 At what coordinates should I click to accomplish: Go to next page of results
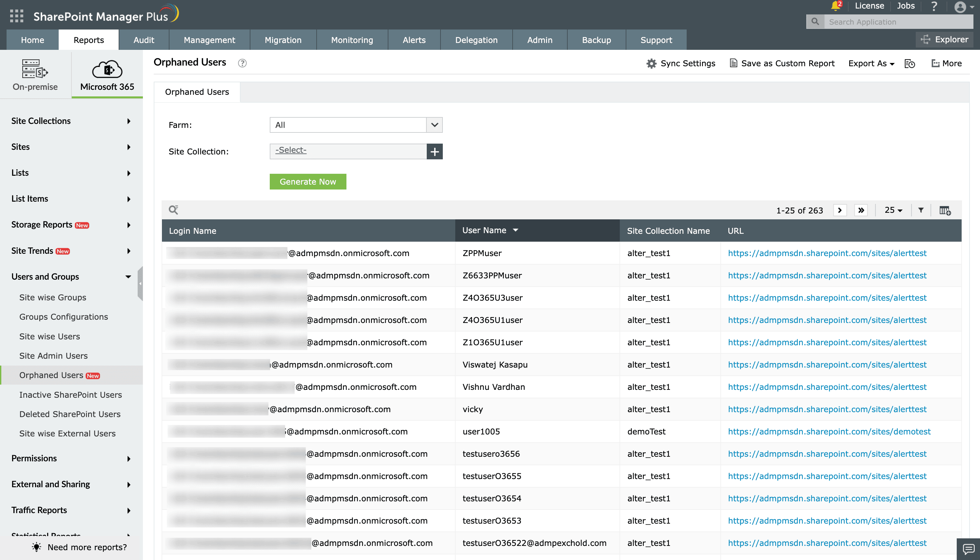pyautogui.click(x=840, y=210)
